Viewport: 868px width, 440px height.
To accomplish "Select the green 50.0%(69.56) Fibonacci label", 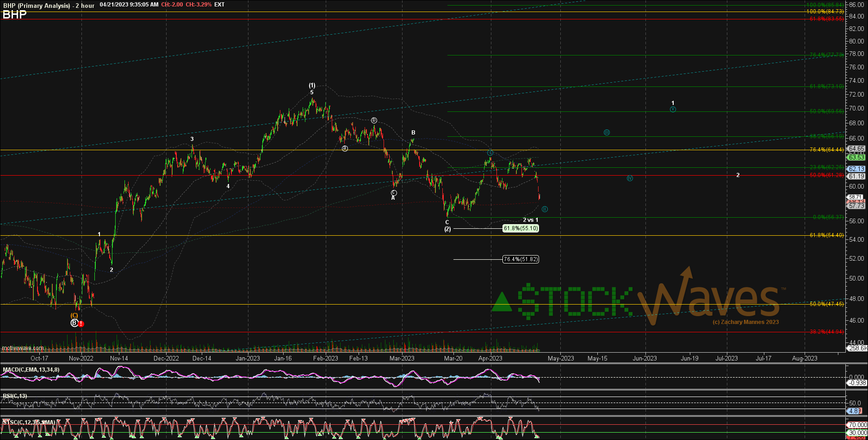I will click(827, 111).
